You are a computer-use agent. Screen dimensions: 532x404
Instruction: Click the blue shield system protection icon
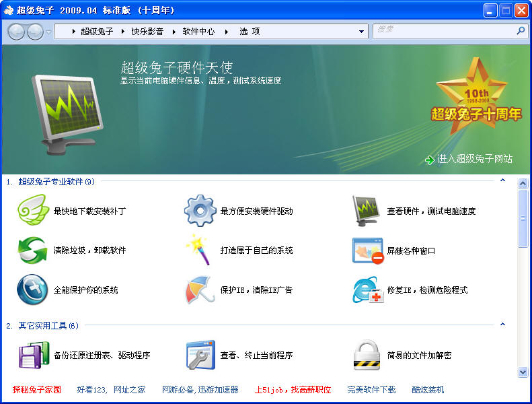click(32, 290)
